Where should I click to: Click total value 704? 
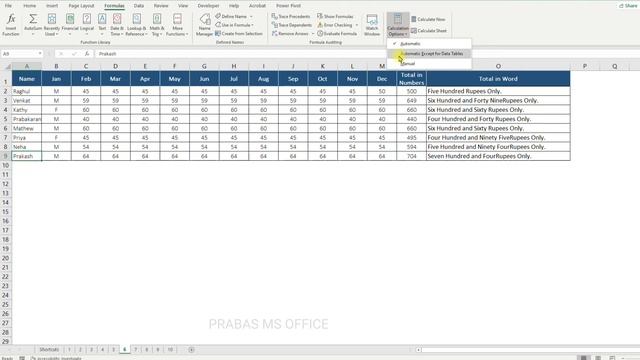click(x=411, y=156)
